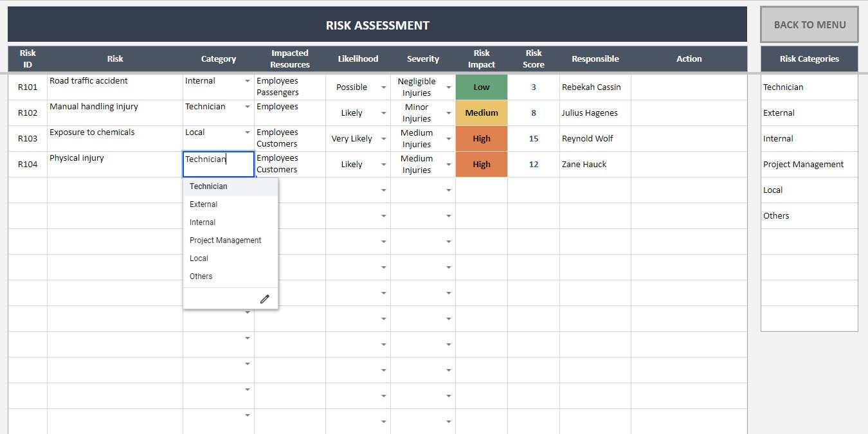Click High risk impact cell for R103
This screenshot has width=868, height=434.
pyautogui.click(x=482, y=139)
